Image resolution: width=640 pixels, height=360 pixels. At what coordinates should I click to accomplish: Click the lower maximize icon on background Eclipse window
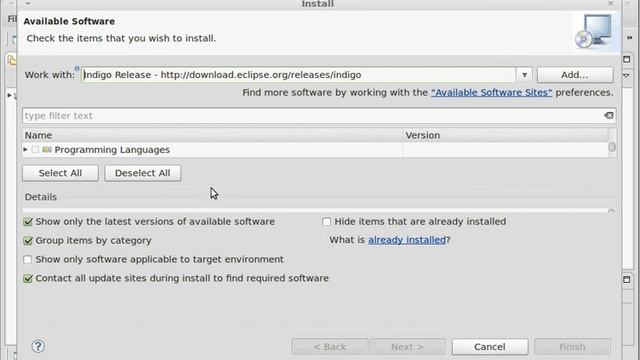(627, 280)
